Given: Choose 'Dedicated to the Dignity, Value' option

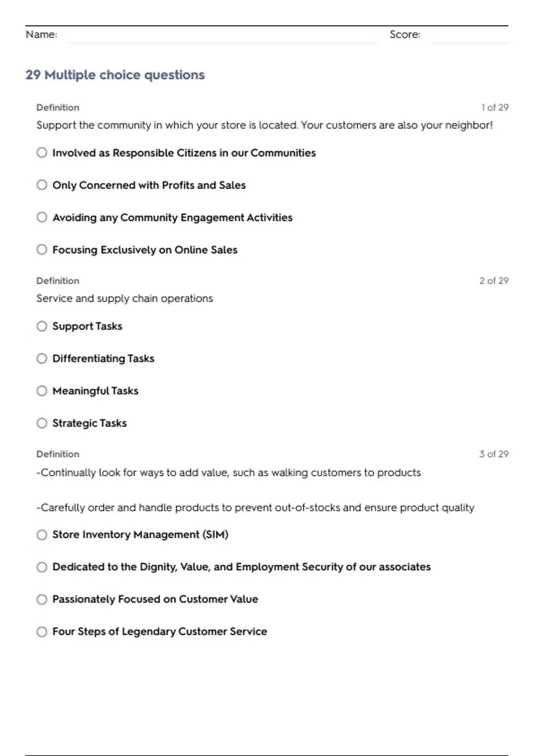Looking at the screenshot, I should [42, 567].
